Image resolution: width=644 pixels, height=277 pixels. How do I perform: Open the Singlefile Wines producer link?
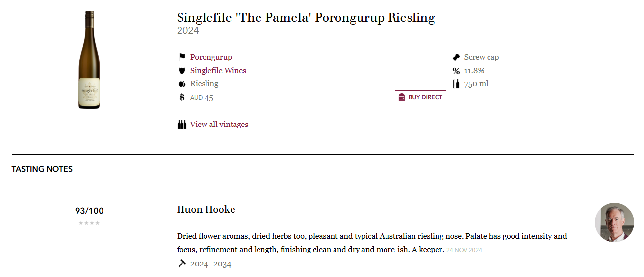218,71
